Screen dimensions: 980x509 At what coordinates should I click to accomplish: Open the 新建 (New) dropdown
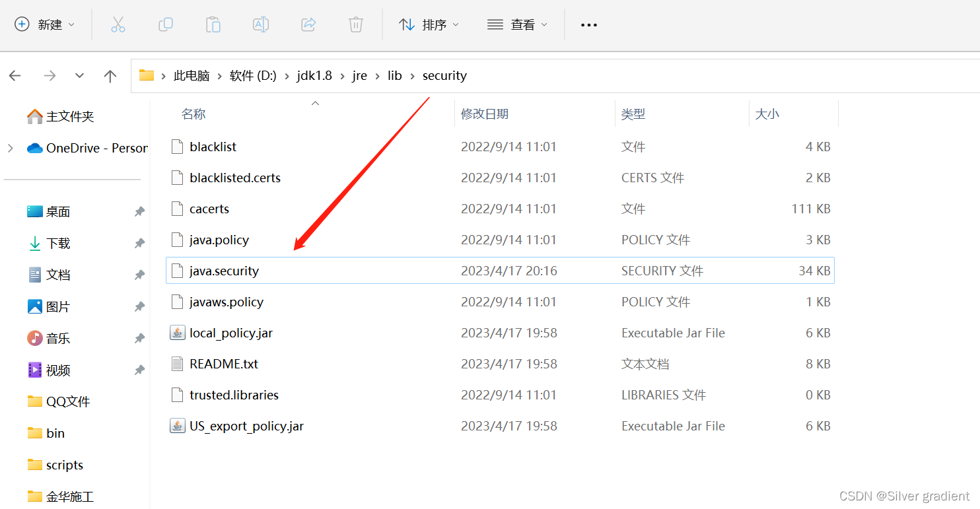pyautogui.click(x=45, y=25)
